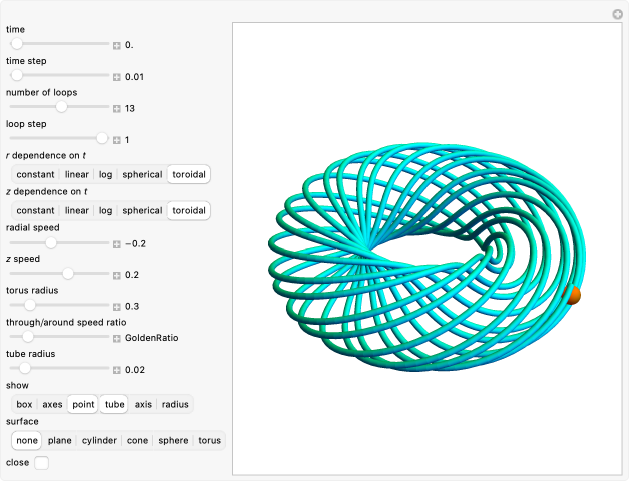
Task: Choose the cylinder surface option
Action: click(x=98, y=440)
